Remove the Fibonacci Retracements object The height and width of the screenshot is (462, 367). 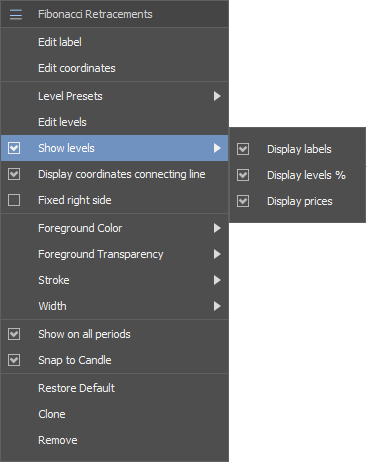click(115, 440)
